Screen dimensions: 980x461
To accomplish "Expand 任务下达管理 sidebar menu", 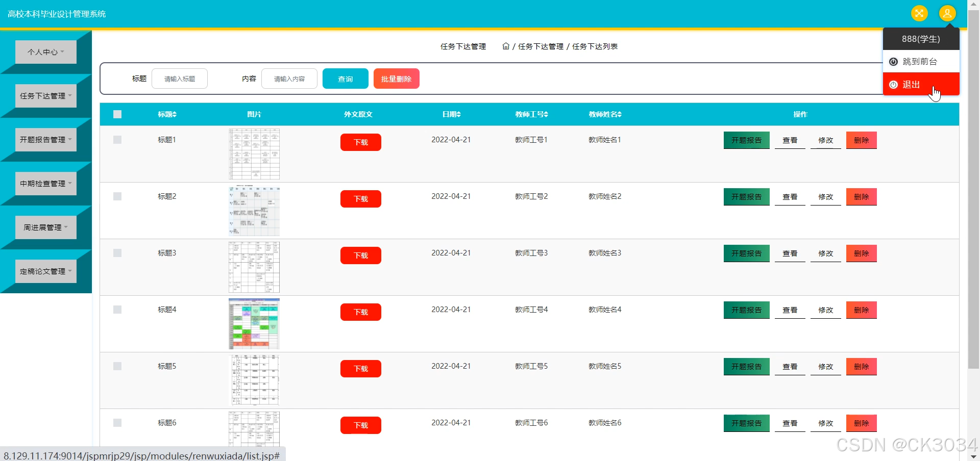I will click(46, 96).
